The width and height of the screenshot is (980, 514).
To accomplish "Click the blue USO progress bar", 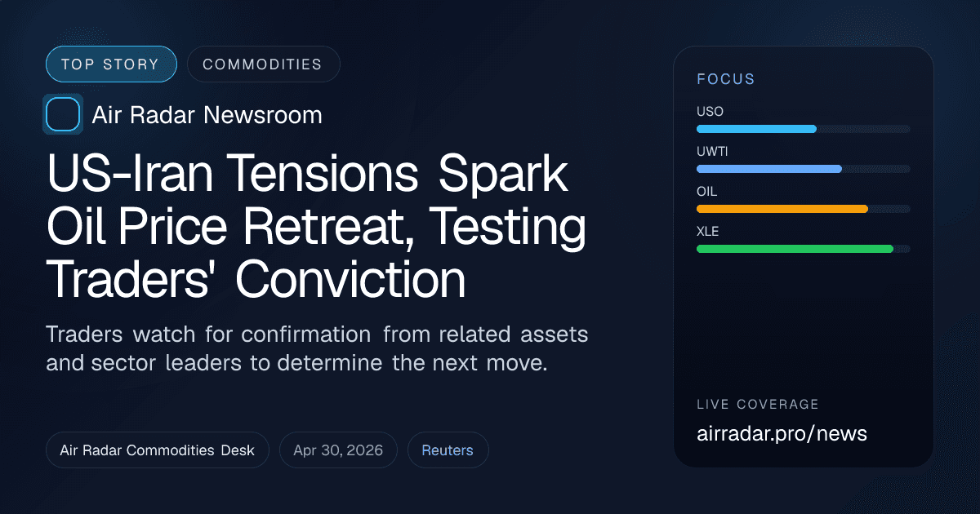I will (756, 129).
